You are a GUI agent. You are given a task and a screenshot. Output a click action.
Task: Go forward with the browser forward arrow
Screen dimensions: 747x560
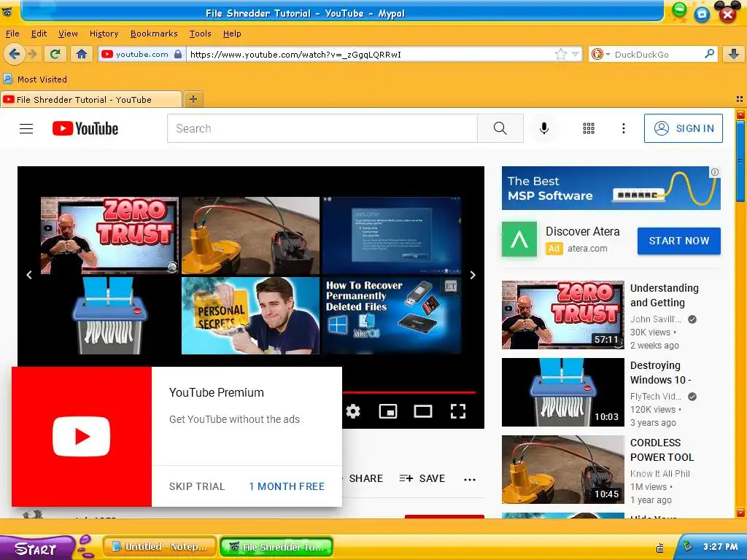click(32, 54)
